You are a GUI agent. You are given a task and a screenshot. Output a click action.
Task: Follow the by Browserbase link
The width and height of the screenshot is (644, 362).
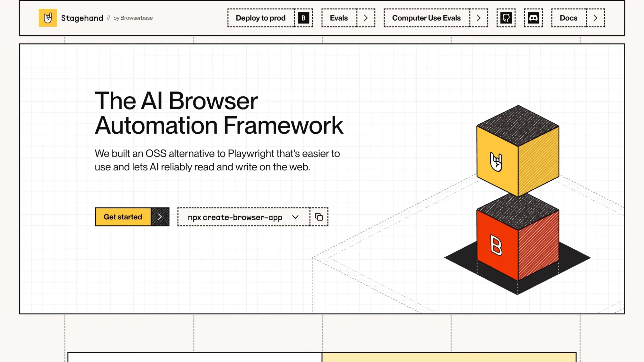tap(133, 18)
